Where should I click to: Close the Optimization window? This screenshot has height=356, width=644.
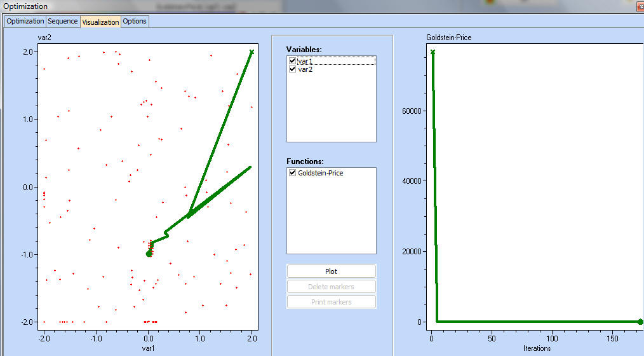[x=637, y=6]
